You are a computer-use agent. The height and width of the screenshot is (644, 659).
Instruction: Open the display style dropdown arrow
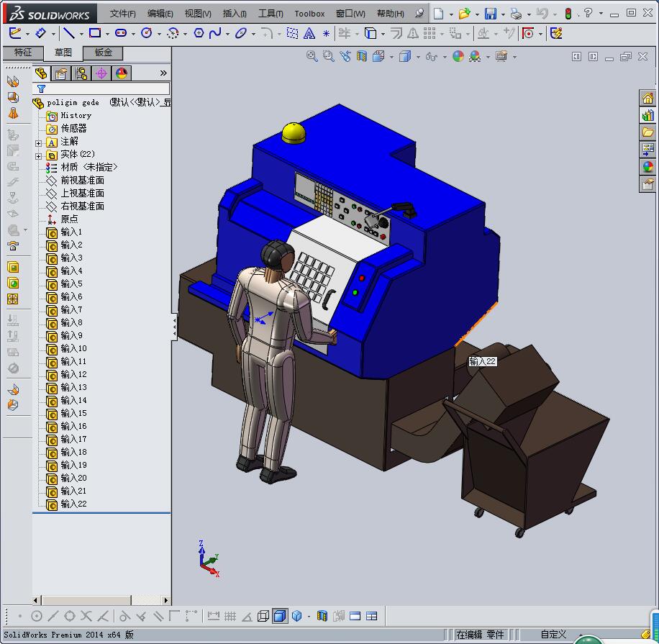click(418, 56)
